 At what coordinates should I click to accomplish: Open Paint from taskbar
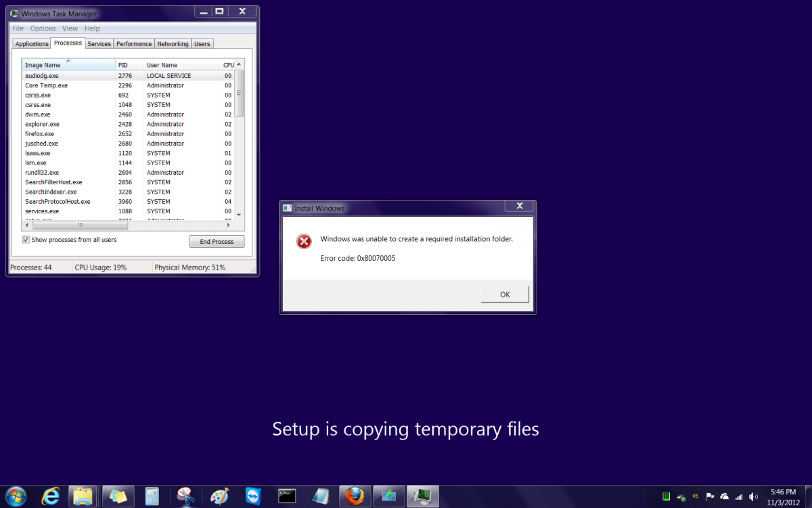219,496
